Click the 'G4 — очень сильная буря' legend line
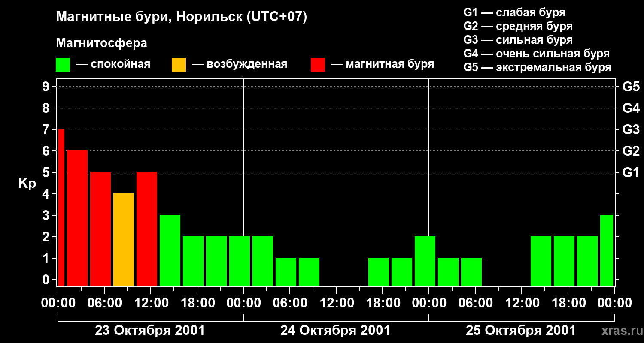The height and width of the screenshot is (343, 644). [x=537, y=54]
